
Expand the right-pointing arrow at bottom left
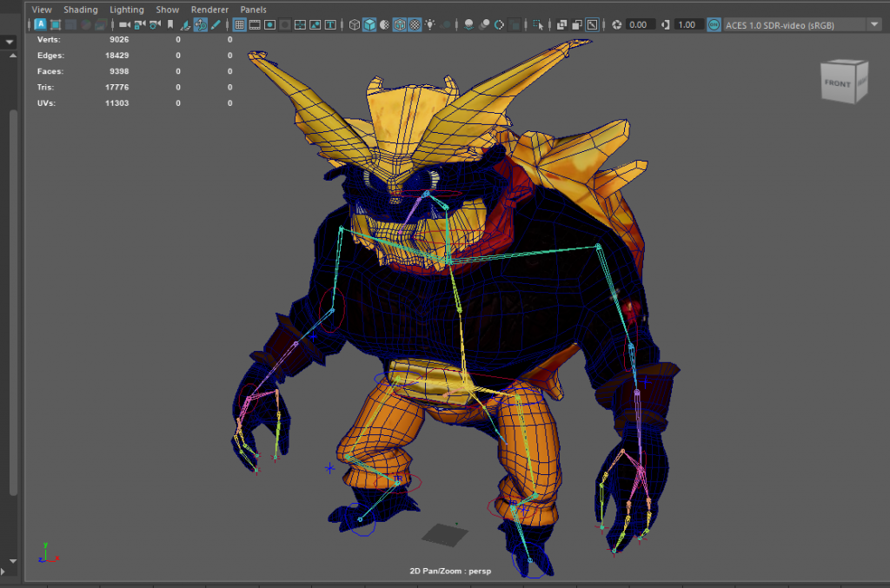pos(3,572)
